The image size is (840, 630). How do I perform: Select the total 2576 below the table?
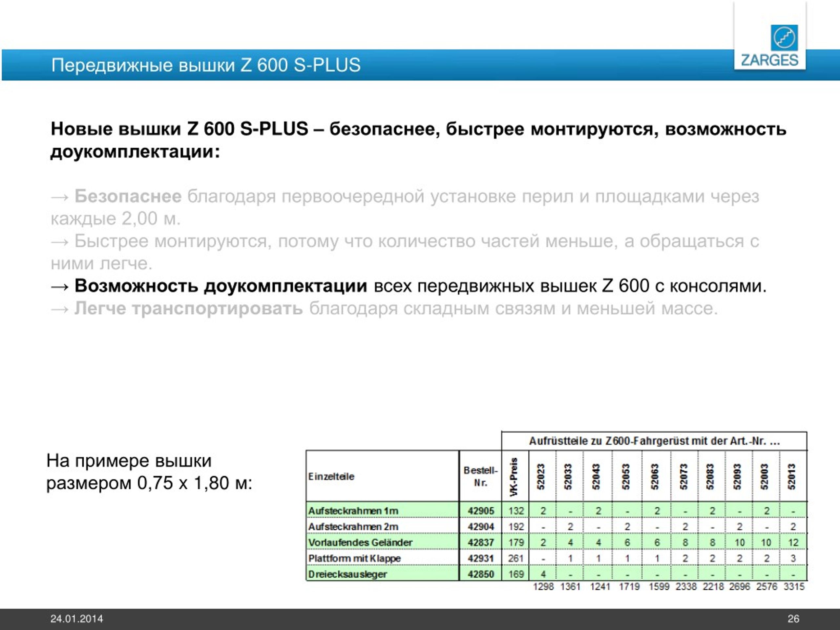point(767,587)
